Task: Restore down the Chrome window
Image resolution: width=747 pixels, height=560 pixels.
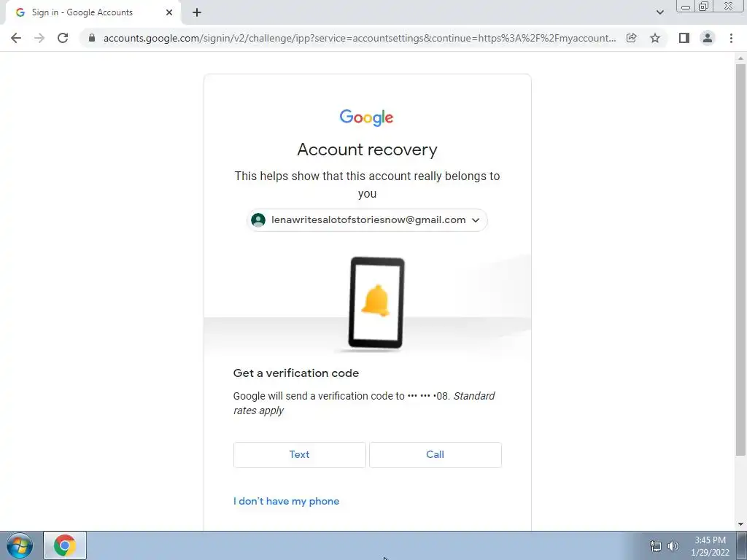Action: tap(704, 7)
